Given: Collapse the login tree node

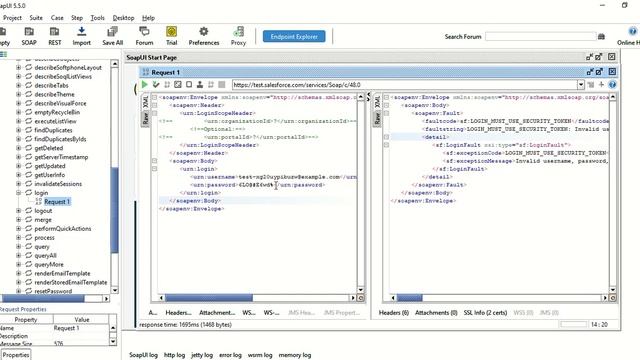Looking at the screenshot, I should click(18, 193).
